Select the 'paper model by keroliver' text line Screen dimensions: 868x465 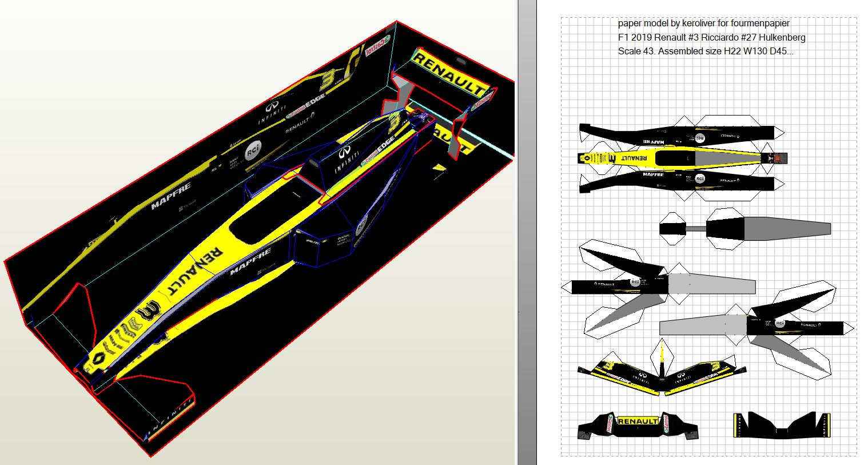click(x=703, y=23)
